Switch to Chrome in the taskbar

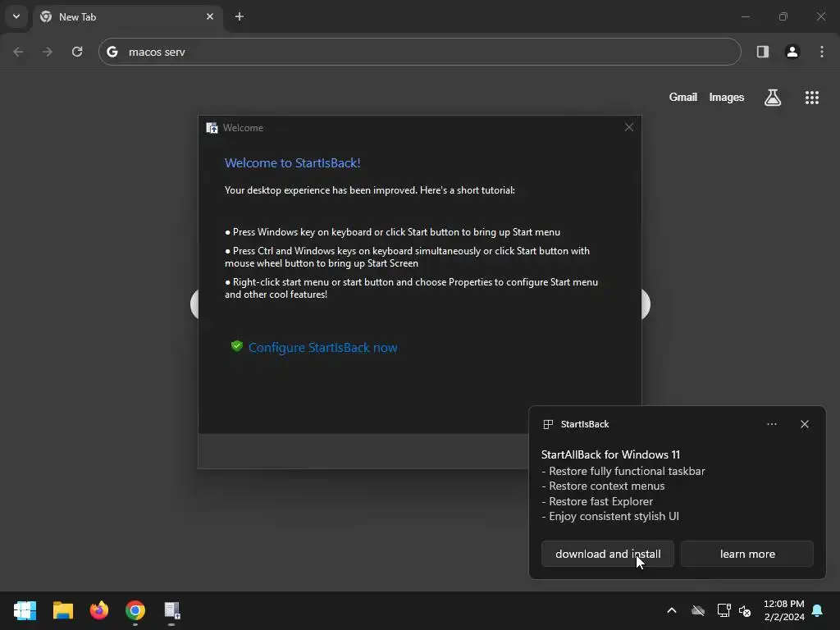[135, 610]
